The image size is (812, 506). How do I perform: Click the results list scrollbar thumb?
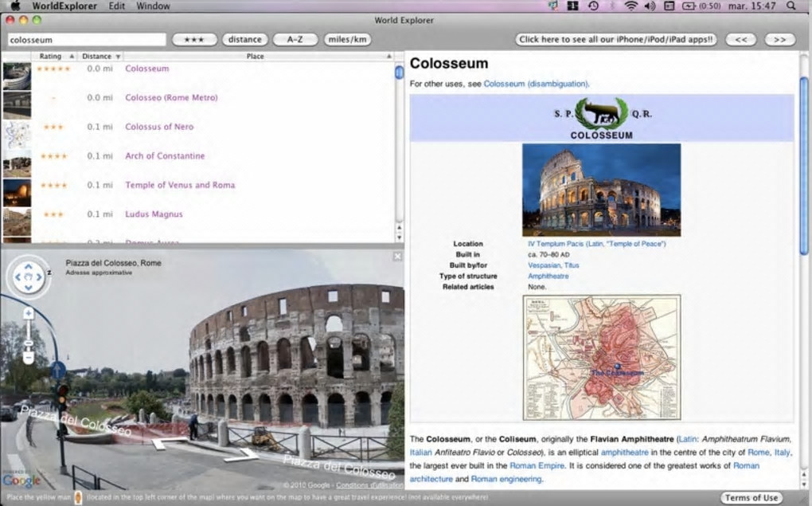coord(400,72)
